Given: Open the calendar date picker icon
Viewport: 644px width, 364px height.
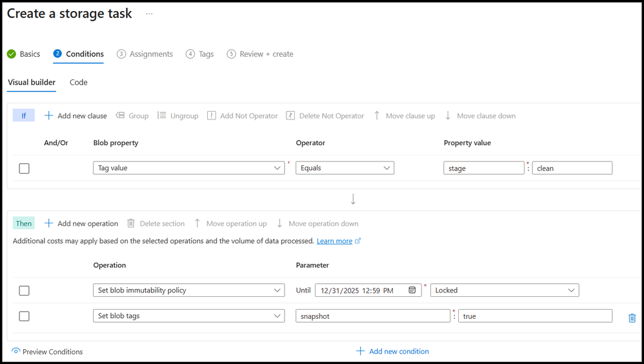Looking at the screenshot, I should tap(412, 290).
